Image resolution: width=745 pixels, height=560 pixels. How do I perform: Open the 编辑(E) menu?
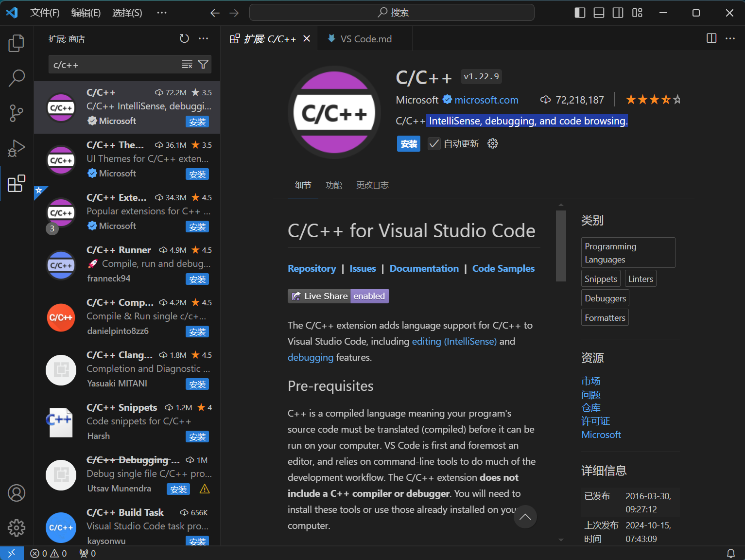click(x=86, y=13)
